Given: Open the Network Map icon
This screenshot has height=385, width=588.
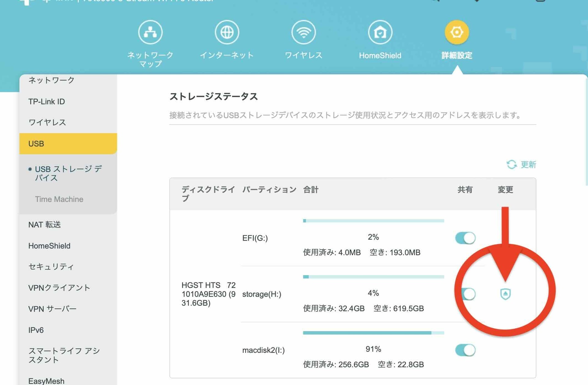Looking at the screenshot, I should (150, 32).
